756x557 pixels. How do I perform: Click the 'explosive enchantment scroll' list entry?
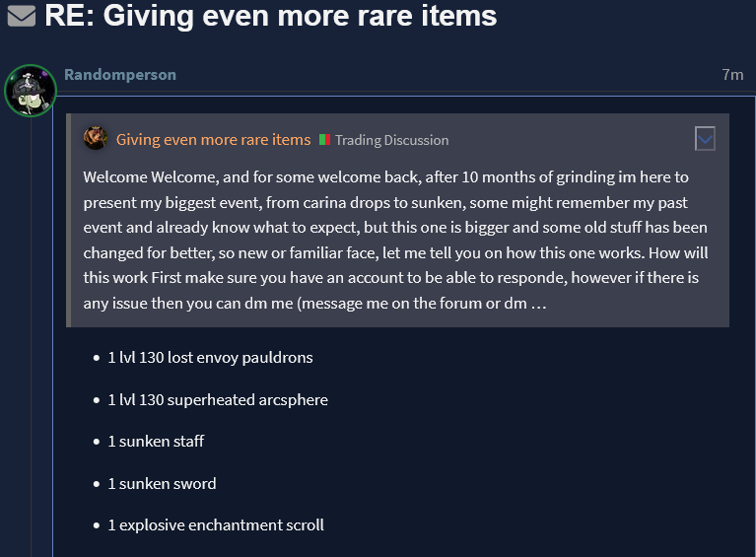click(x=216, y=524)
